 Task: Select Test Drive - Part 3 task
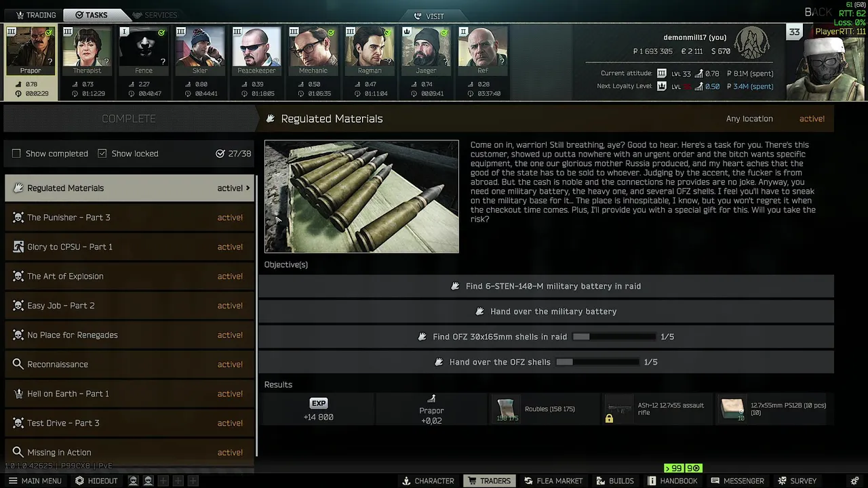click(129, 423)
